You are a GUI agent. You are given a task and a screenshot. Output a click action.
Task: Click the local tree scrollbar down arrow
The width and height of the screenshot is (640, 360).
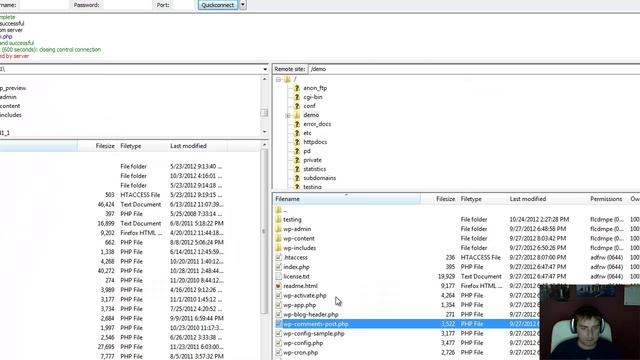click(264, 131)
